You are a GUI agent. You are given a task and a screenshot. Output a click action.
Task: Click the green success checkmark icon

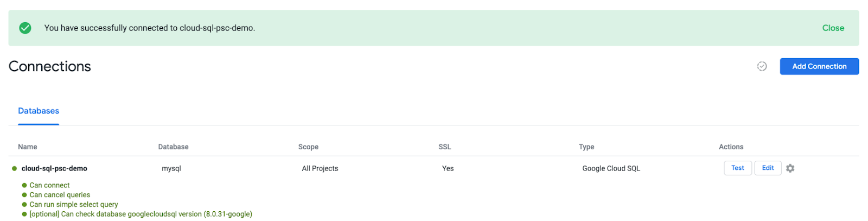pyautogui.click(x=25, y=28)
